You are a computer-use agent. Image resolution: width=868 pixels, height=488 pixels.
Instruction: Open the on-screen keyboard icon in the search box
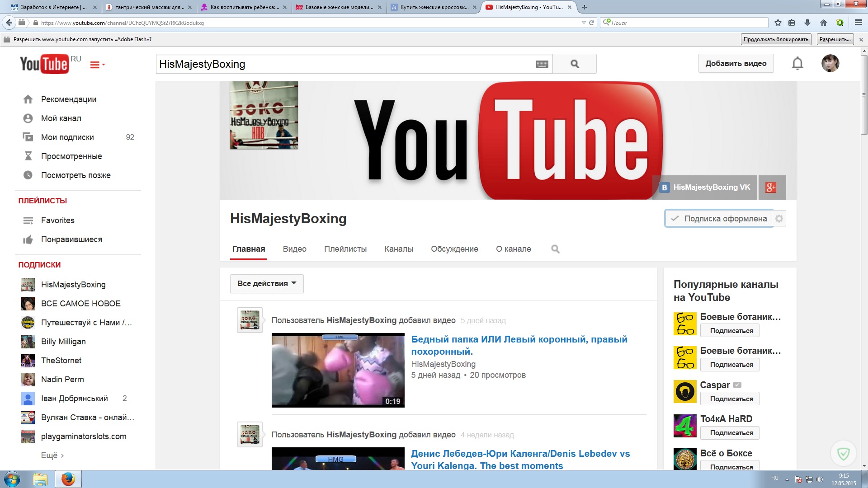(x=542, y=64)
